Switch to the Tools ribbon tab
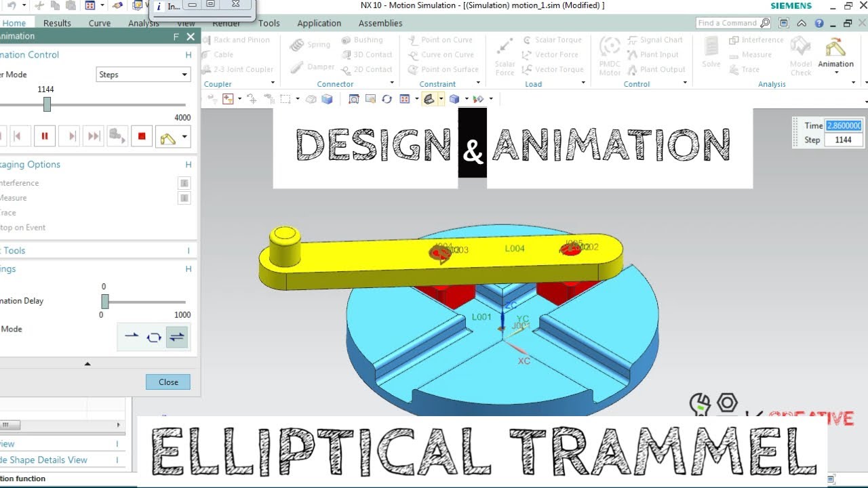868x488 pixels. click(x=269, y=23)
